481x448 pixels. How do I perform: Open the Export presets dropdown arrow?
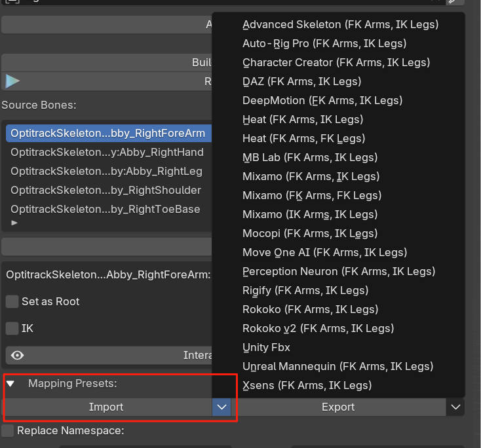tap(455, 407)
